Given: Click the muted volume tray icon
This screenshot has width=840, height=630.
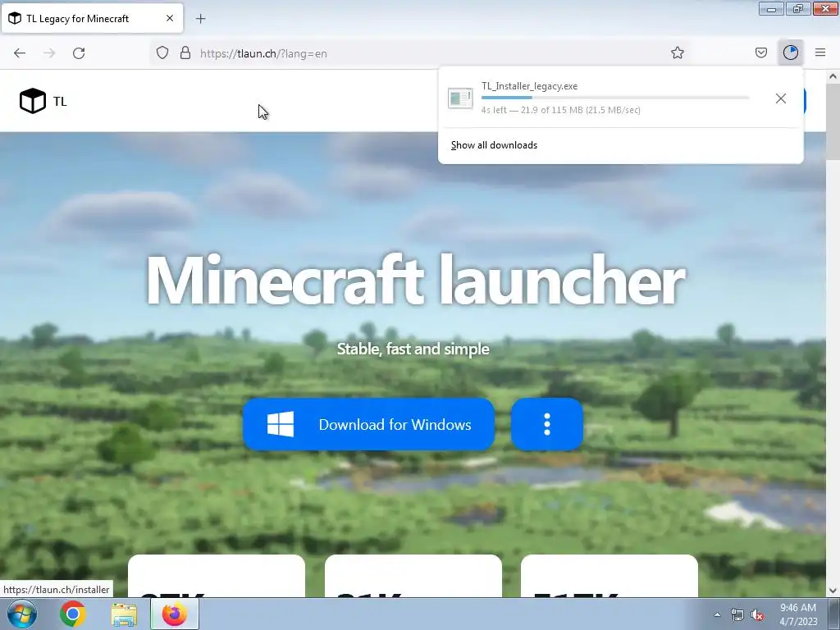Looking at the screenshot, I should point(757,614).
